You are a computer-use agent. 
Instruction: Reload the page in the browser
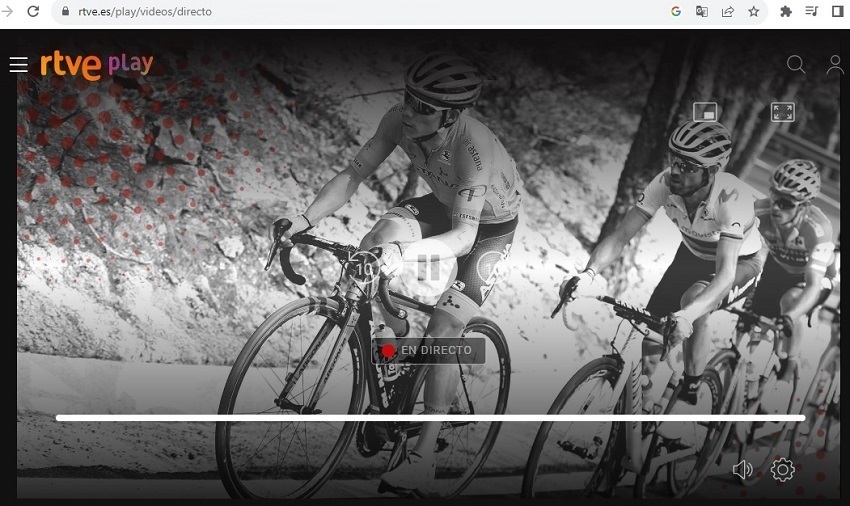point(33,12)
